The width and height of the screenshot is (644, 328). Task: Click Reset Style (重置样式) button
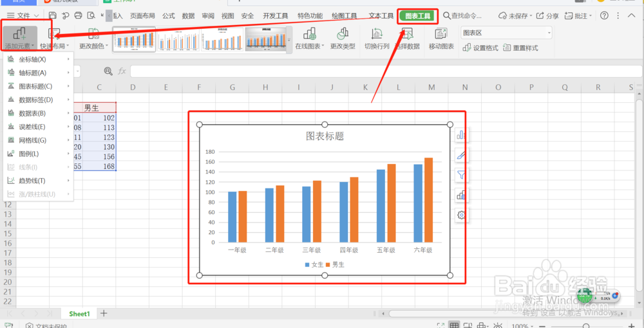[x=520, y=48]
